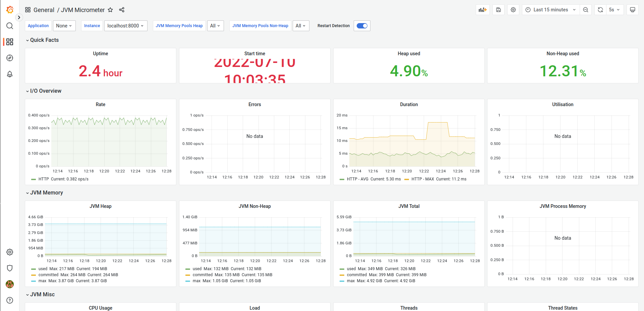Open the Explore compass icon
Screen dimensions: 644x311
point(10,58)
